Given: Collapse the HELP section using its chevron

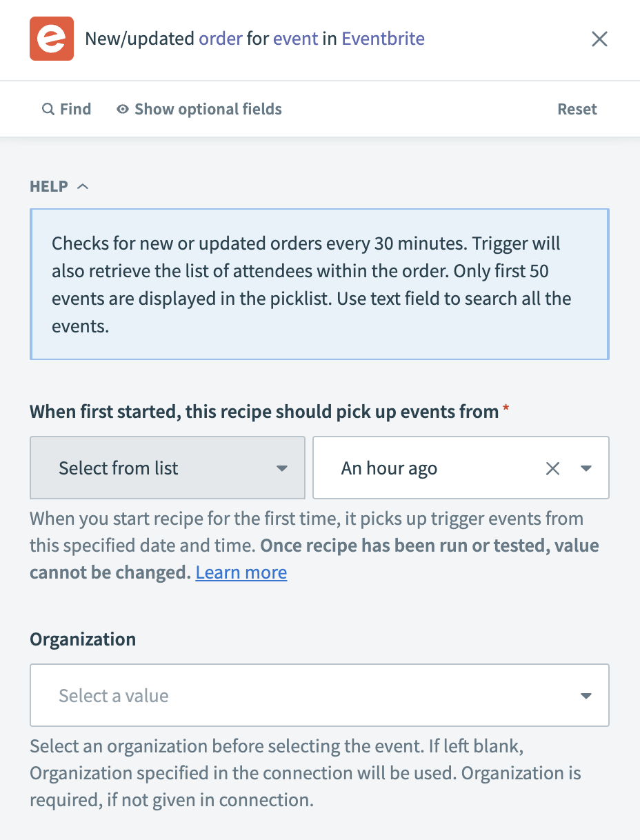Looking at the screenshot, I should (83, 186).
